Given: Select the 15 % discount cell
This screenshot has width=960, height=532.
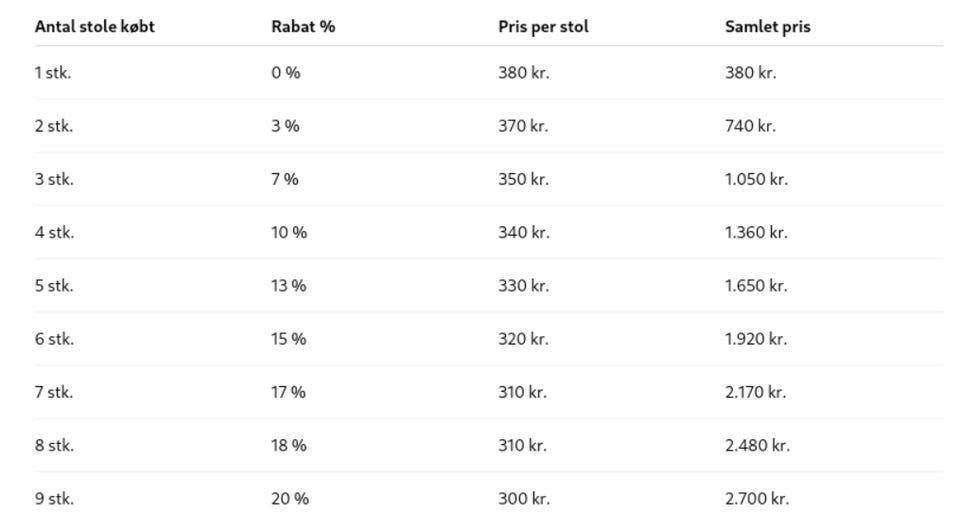Looking at the screenshot, I should (288, 339).
